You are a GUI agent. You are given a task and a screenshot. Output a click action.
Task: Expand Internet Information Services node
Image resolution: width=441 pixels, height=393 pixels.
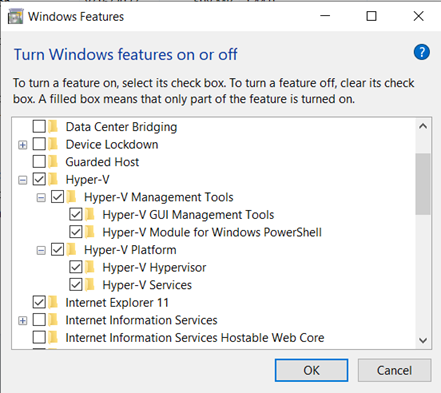23,321
